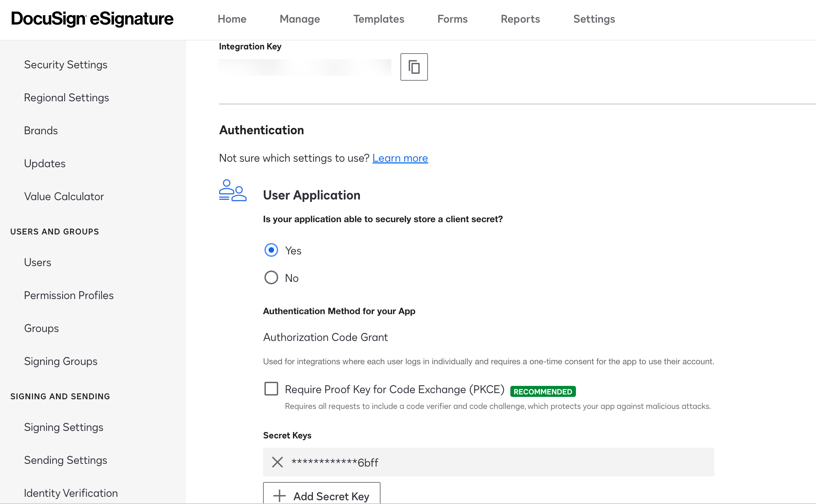The height and width of the screenshot is (504, 816).
Task: Click the User Application people icon
Action: [233, 190]
